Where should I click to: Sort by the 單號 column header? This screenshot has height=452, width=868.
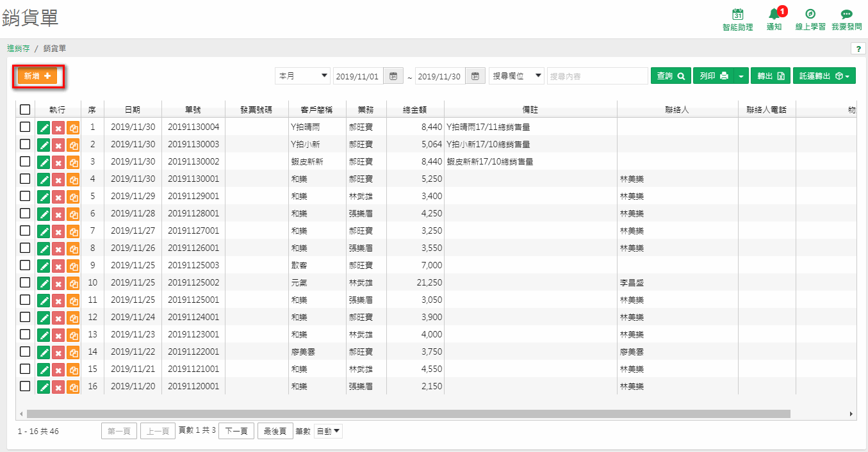tap(193, 109)
